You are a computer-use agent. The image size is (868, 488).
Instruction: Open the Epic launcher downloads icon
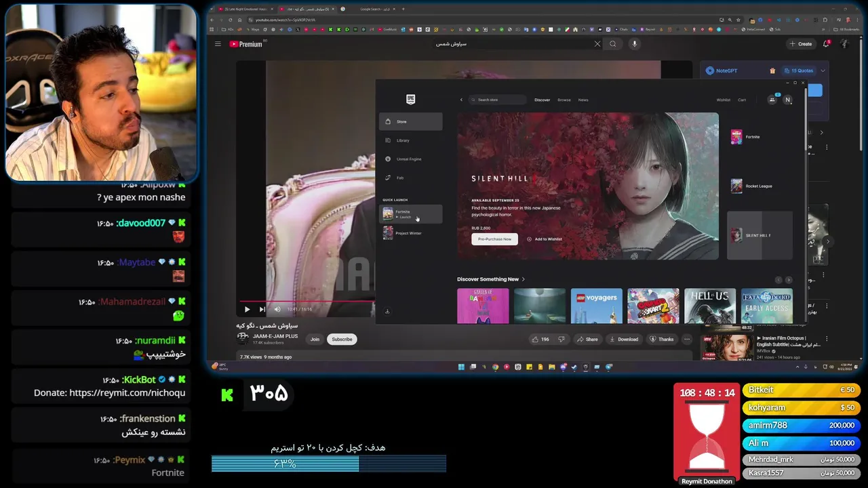tap(387, 312)
